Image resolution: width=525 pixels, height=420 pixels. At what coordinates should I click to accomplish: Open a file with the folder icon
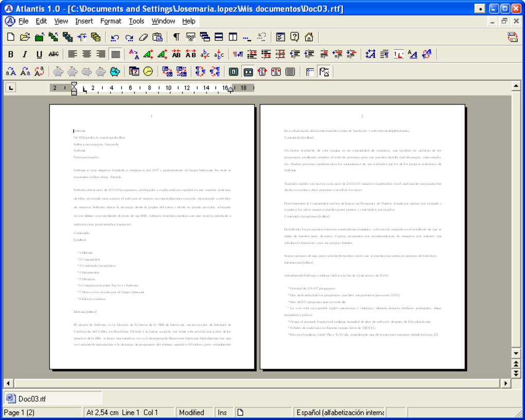pos(25,37)
